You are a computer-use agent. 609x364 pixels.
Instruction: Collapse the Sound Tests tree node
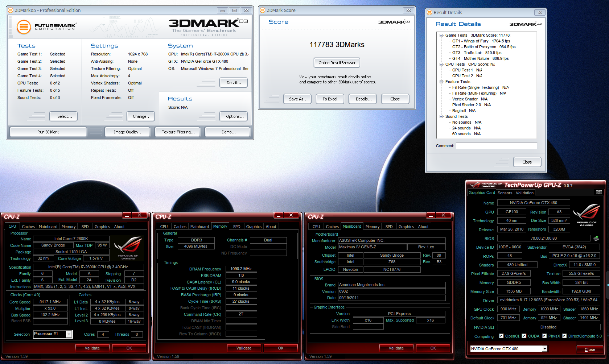441,116
